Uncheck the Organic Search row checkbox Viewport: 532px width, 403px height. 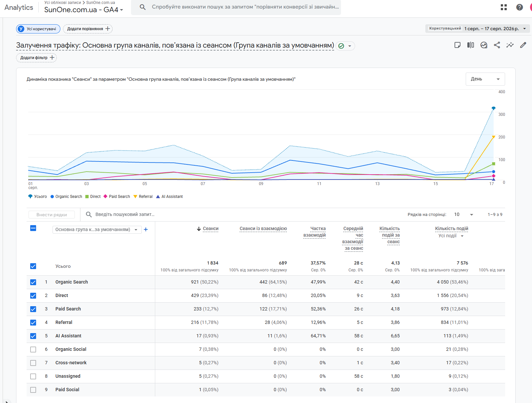coord(33,282)
